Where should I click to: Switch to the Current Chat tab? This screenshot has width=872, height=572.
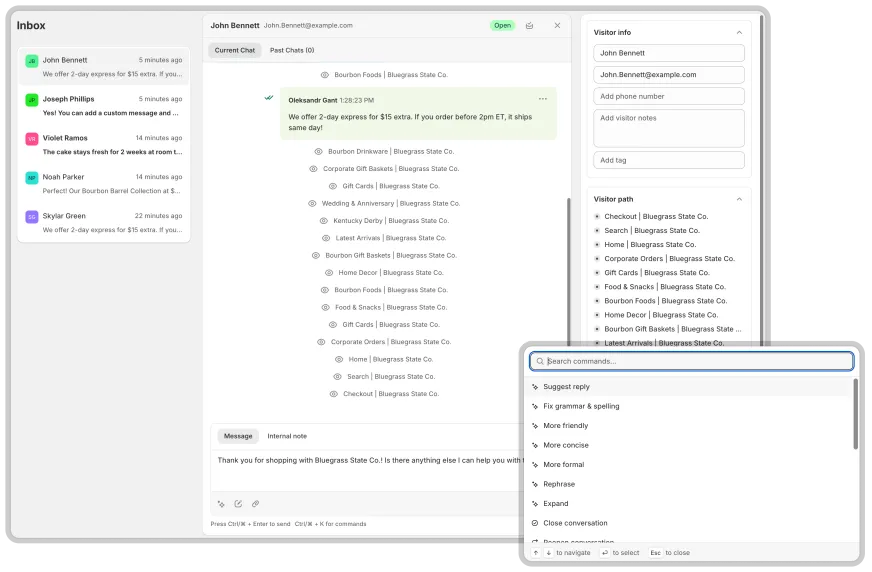pos(235,50)
